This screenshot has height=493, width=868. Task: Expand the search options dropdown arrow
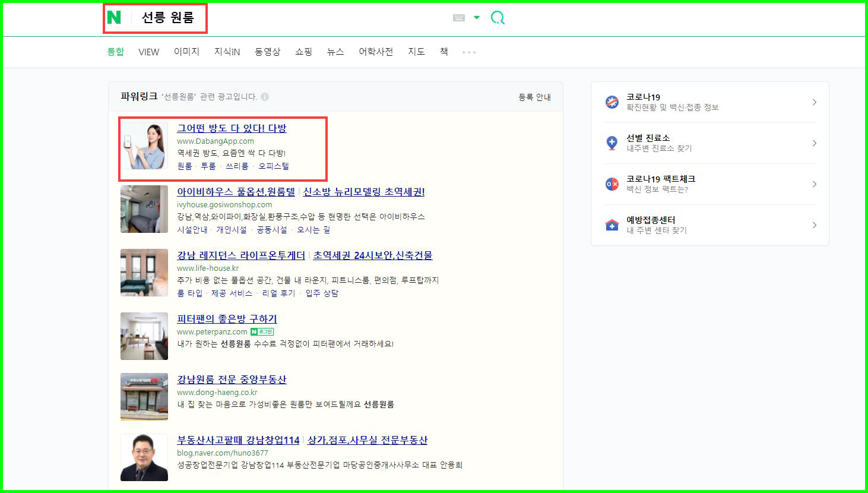click(x=477, y=18)
